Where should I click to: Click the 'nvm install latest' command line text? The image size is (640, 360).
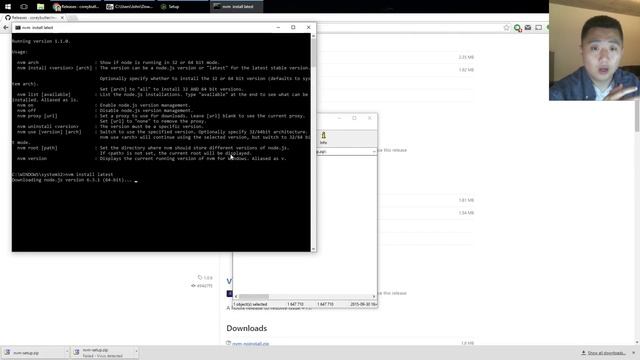(x=89, y=175)
